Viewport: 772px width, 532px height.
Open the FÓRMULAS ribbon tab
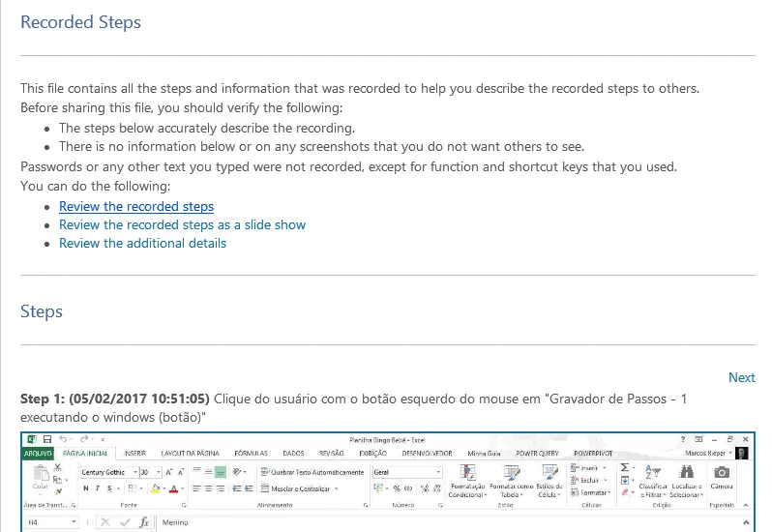251,454
